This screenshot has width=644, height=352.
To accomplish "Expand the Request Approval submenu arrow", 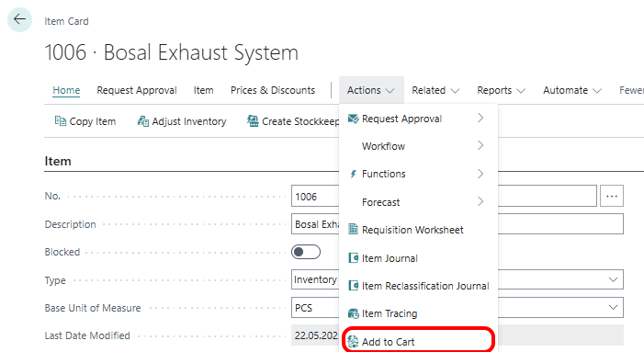I will point(480,119).
